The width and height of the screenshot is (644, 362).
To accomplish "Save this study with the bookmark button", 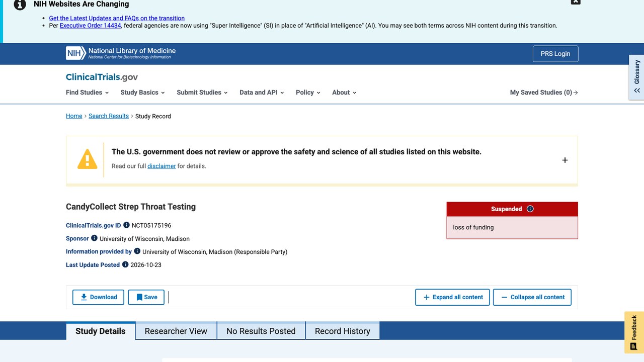I will (x=146, y=297).
